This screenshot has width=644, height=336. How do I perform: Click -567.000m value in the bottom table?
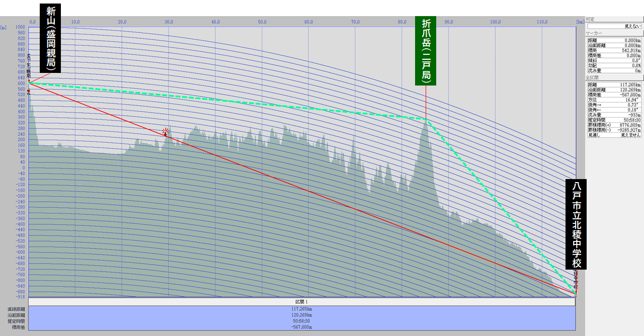(x=302, y=327)
